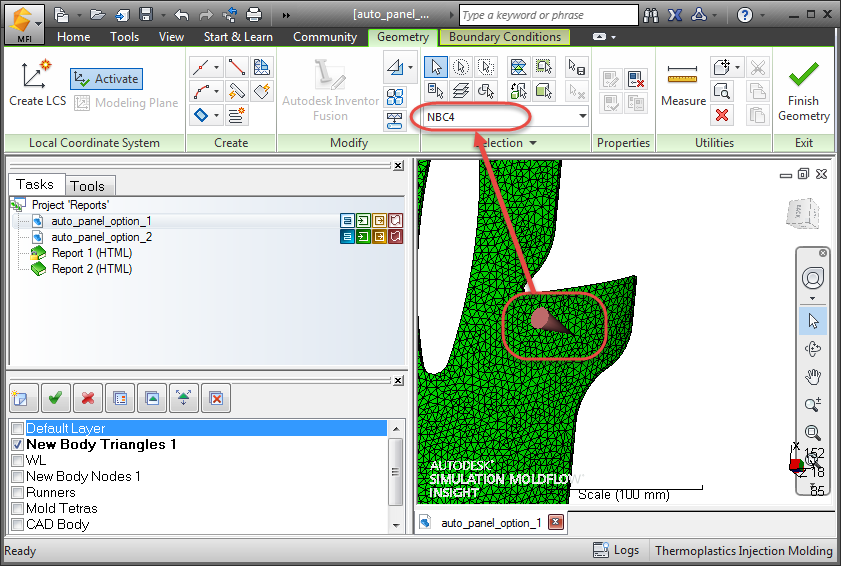Open the Create Curves dropdown arrow
The height and width of the screenshot is (566, 841).
[217, 91]
